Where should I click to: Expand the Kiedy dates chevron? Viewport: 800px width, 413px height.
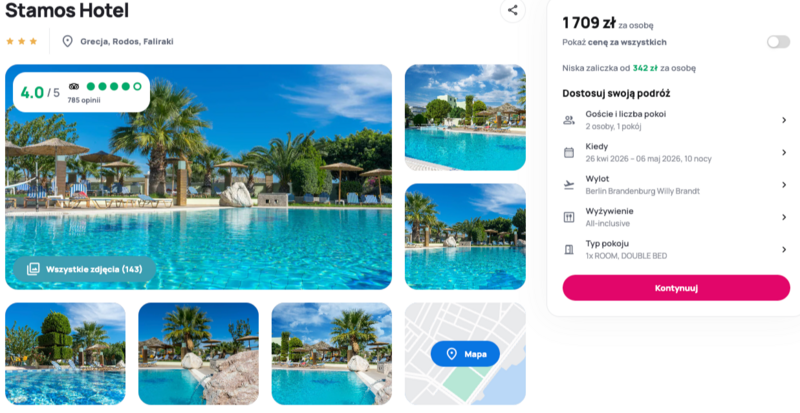[784, 153]
